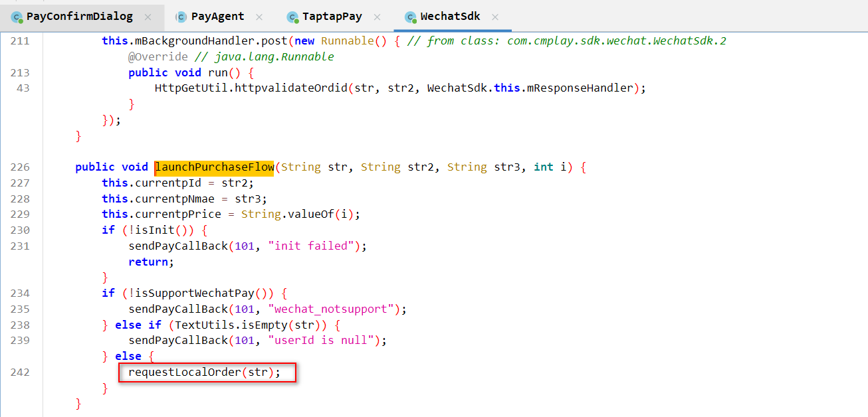Switch to the PayConfirmDialog tab
The image size is (868, 417).
coord(79,17)
